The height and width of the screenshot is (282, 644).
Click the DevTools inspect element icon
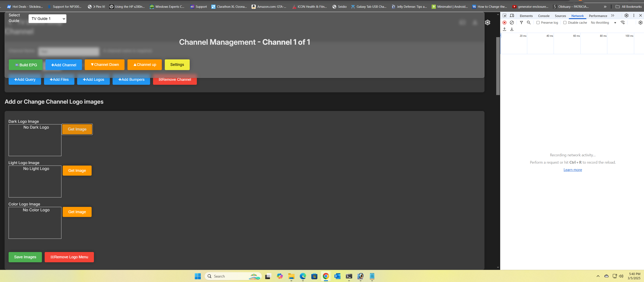pos(505,16)
